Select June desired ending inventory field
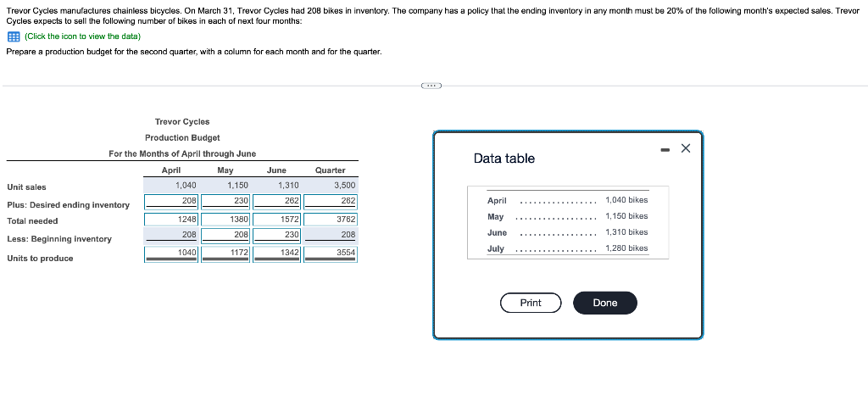This screenshot has width=868, height=401. (x=277, y=200)
